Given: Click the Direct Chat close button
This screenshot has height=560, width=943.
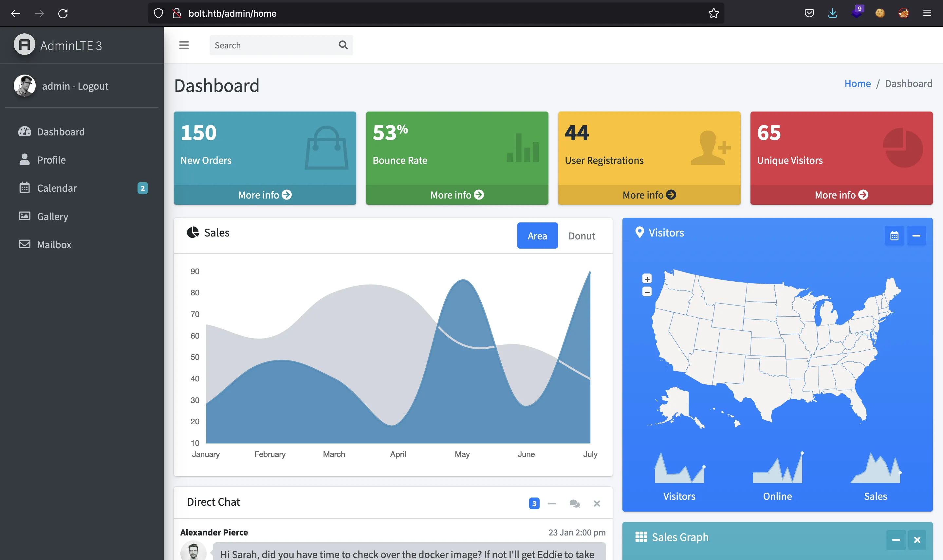Looking at the screenshot, I should click(597, 503).
